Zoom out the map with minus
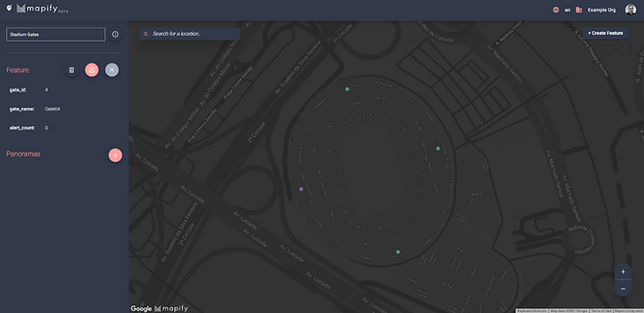Viewport: 644px width, 313px height. 623,289
